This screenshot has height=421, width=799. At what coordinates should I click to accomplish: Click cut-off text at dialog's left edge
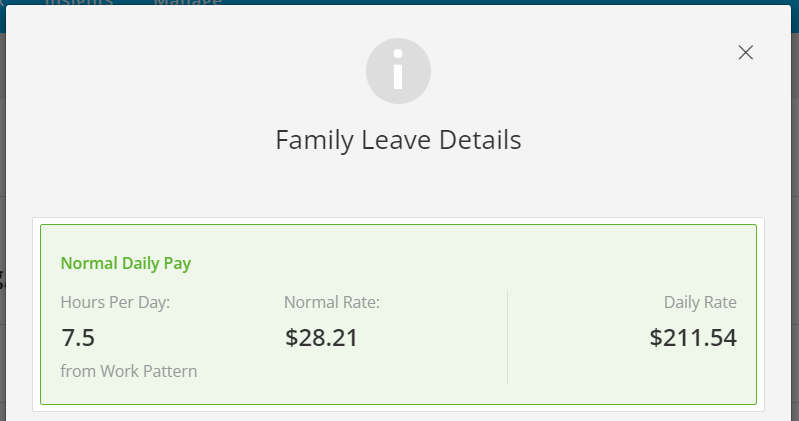tap(2, 280)
